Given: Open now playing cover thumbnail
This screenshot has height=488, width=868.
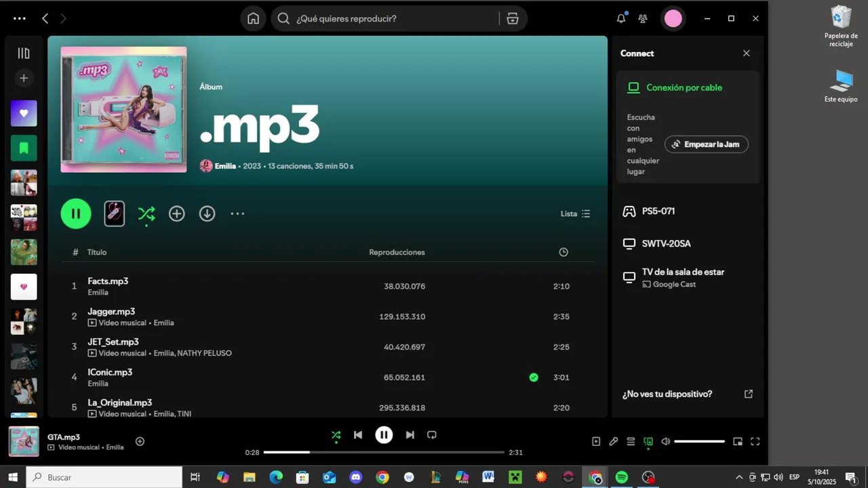Looking at the screenshot, I should coord(24,441).
